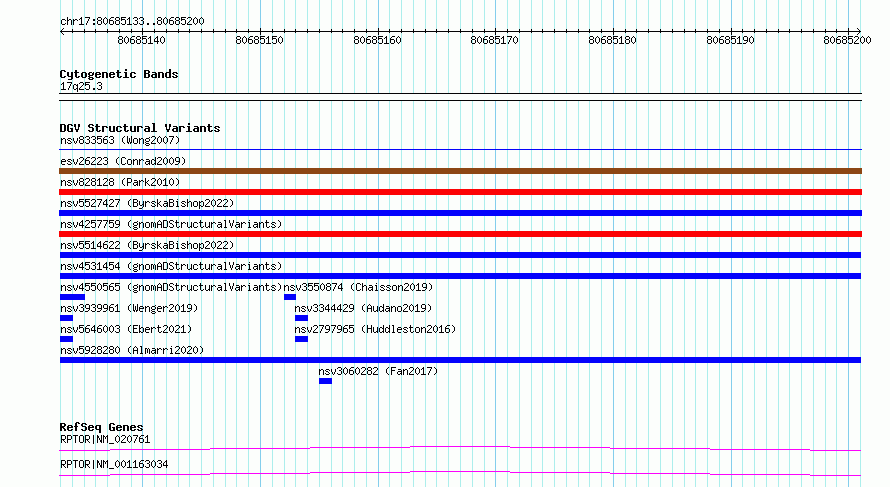The image size is (890, 487).
Task: Select the esv26223 (Conrad2009) brown bar
Action: click(460, 171)
